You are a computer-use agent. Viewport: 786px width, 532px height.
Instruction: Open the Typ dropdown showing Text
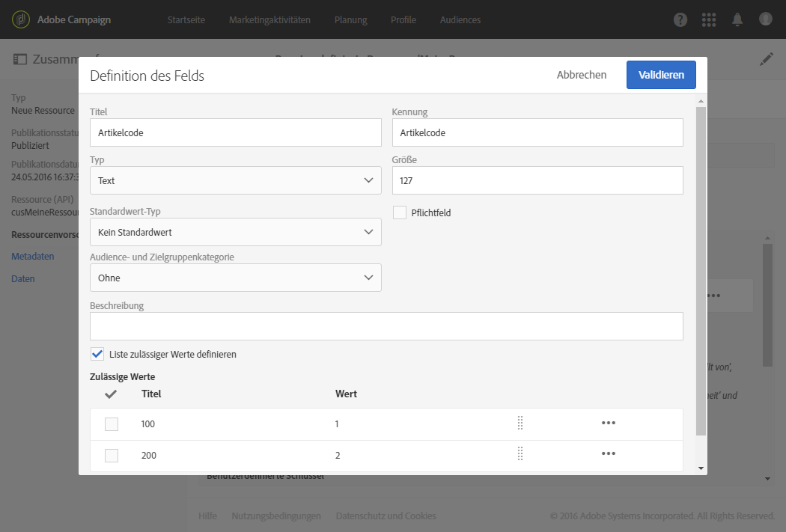coord(235,180)
